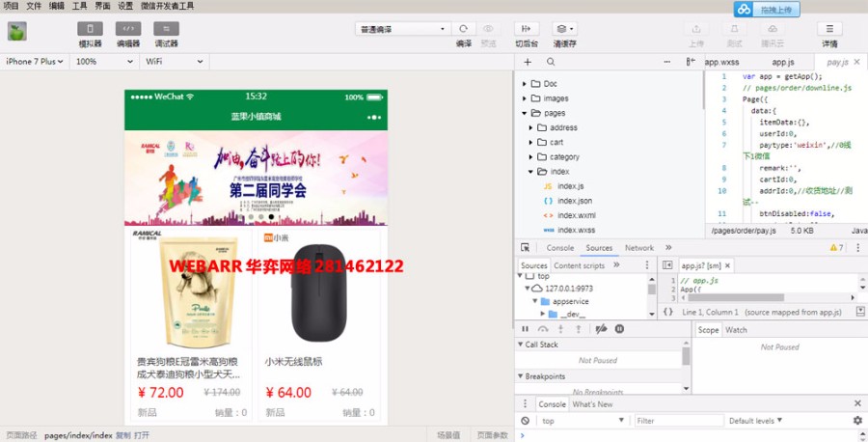The image size is (868, 442).
Task: Open the 工具 menu
Action: click(80, 6)
